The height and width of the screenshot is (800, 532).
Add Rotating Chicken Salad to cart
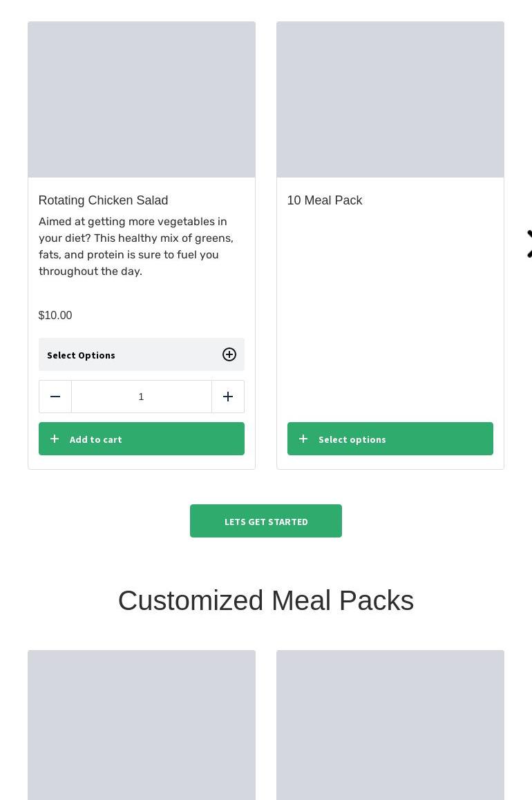(x=142, y=439)
